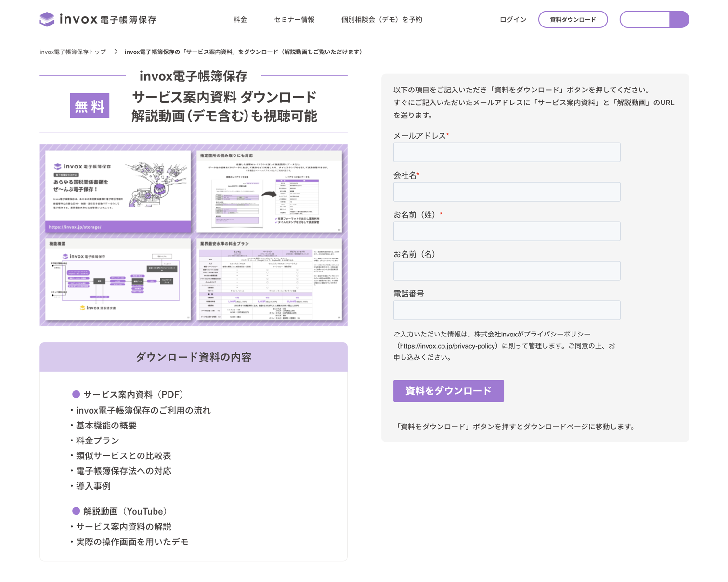Go back to invox電子帳簿保存トップ breadcrumb
The height and width of the screenshot is (582, 728).
(x=73, y=52)
